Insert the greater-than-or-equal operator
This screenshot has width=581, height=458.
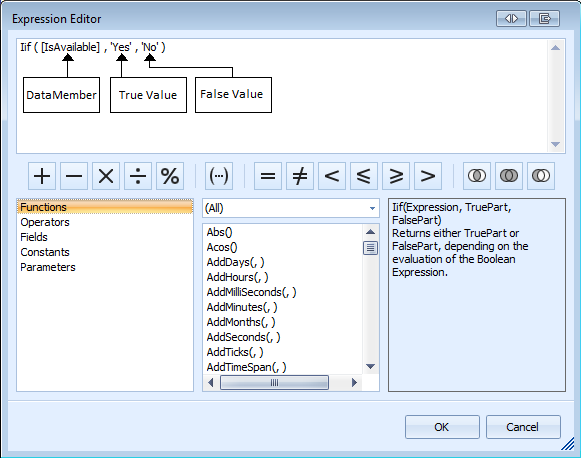click(396, 176)
